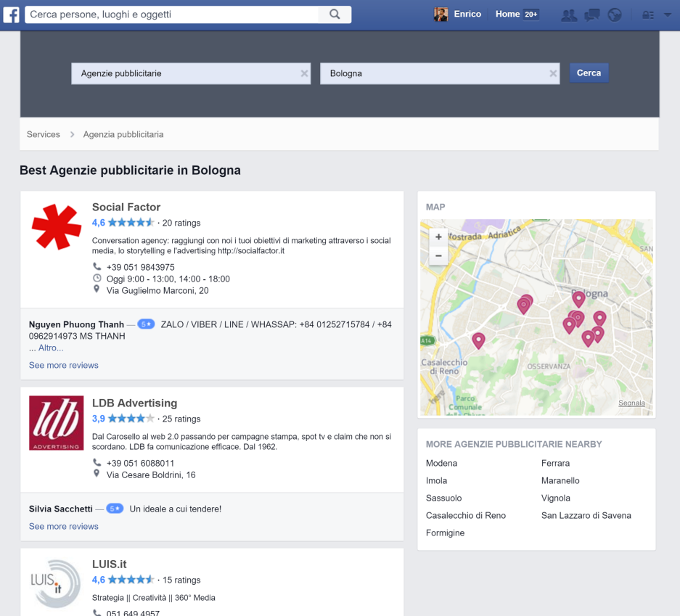
Task: Click LUIS.it star rating
Action: pos(131,580)
